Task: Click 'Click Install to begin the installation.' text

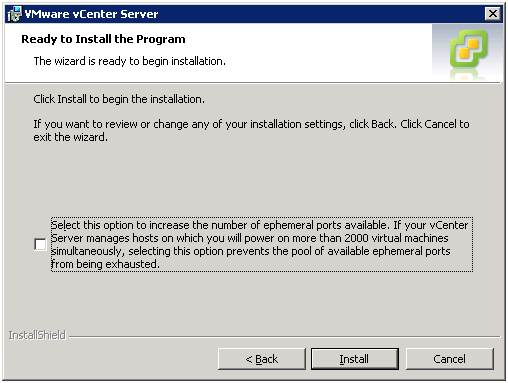Action: pos(119,99)
